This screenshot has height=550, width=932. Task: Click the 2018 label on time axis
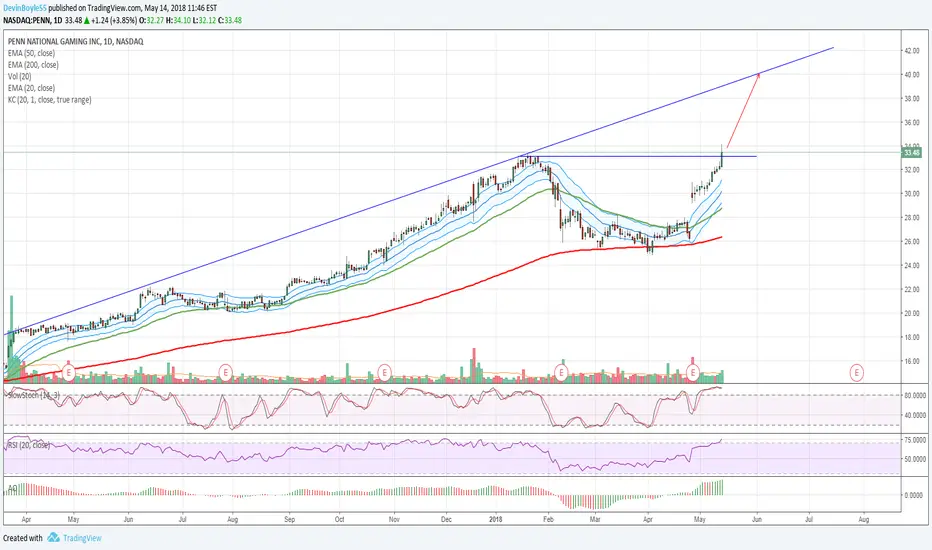pos(496,519)
